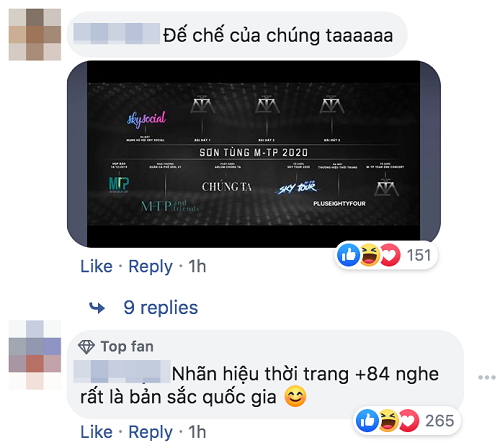Click the Top fan diamond badge icon
The image size is (500, 448).
click(87, 347)
